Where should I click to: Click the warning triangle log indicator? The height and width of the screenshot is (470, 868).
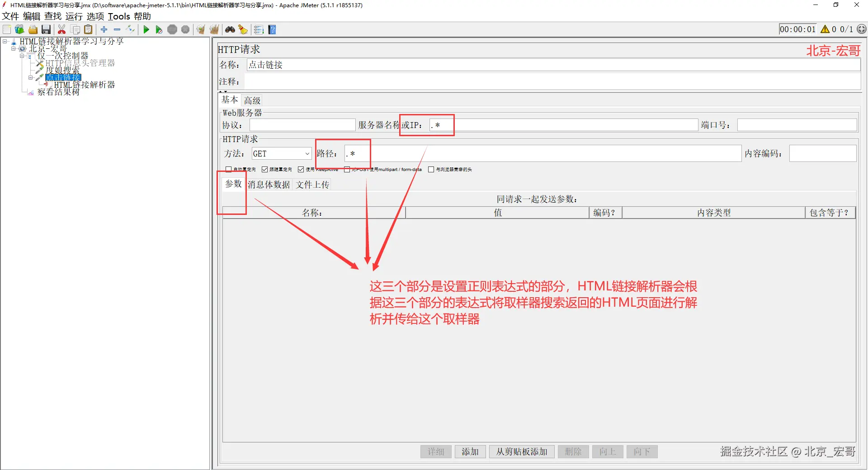(825, 29)
